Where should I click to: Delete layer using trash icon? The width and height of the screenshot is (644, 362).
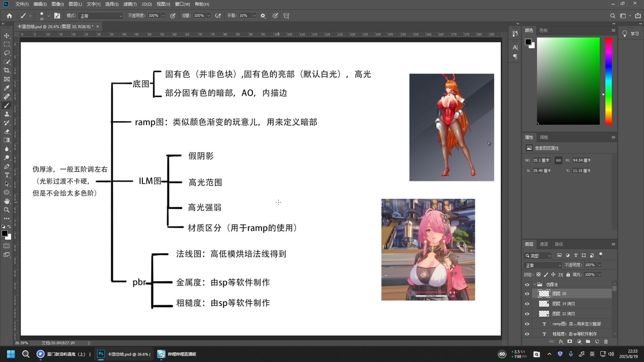pos(606,342)
